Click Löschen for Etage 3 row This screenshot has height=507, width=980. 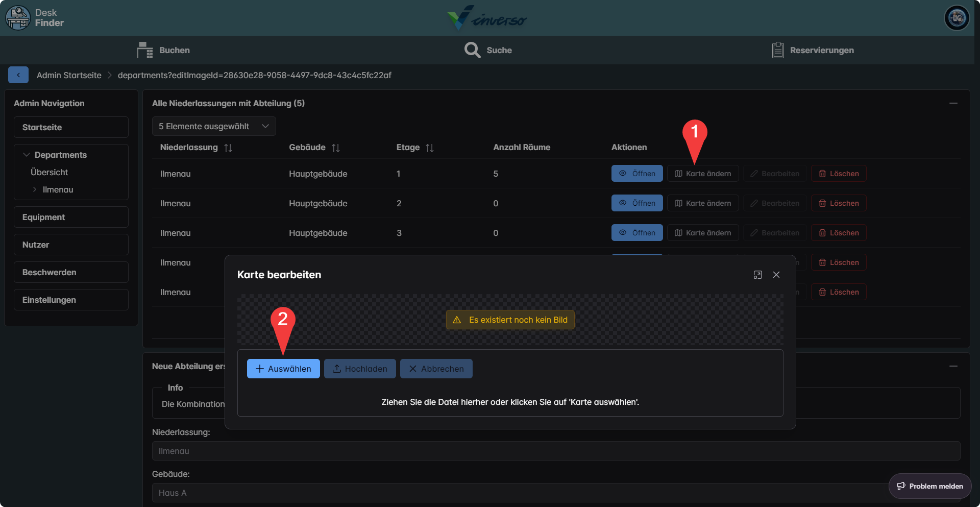839,233
